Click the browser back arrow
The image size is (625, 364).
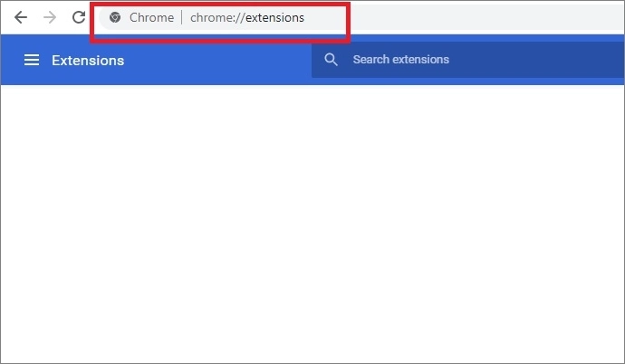click(20, 17)
